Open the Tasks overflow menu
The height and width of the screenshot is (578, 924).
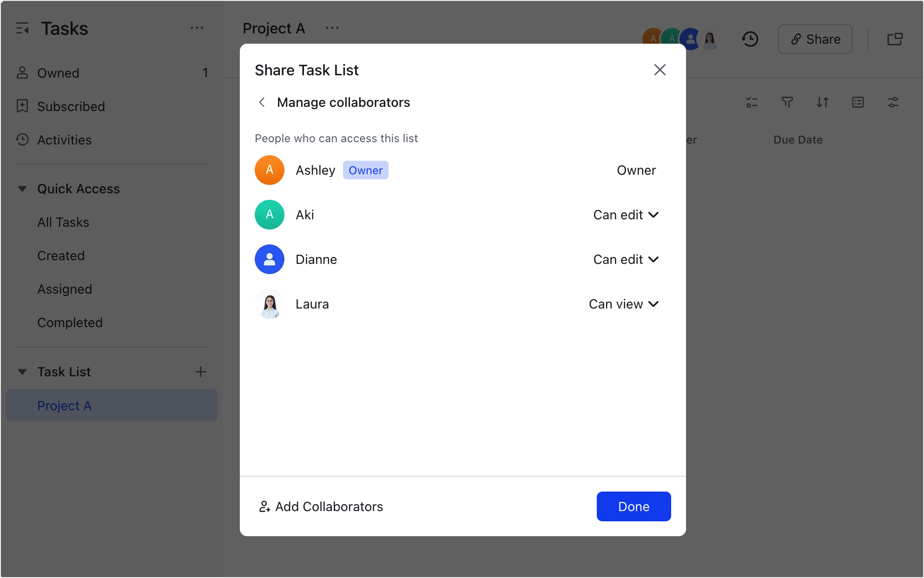197,28
